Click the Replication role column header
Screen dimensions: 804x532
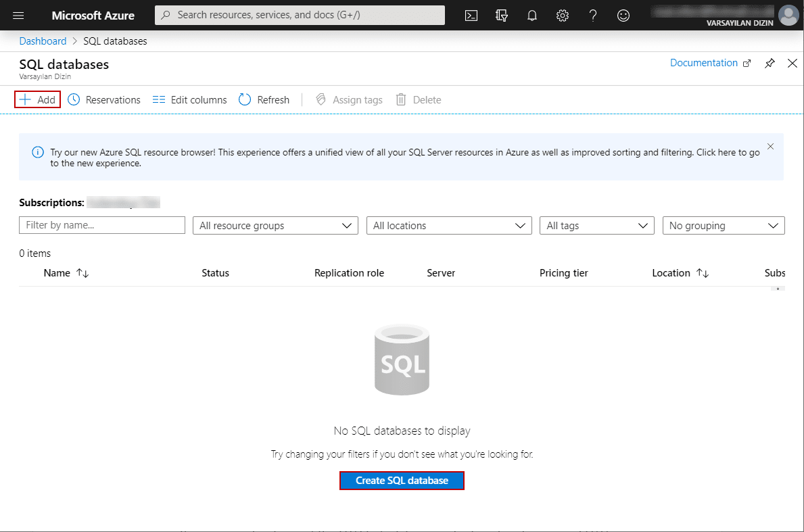[x=349, y=273]
